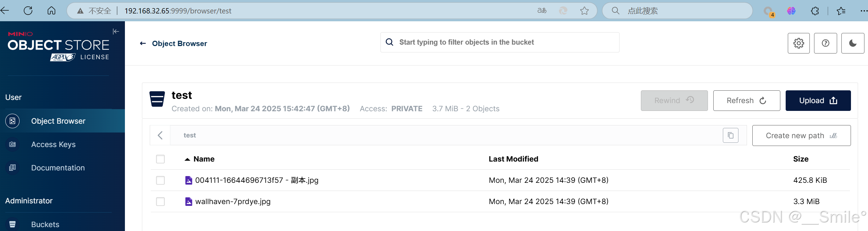Click the Upload button
868x231 pixels.
coord(818,101)
